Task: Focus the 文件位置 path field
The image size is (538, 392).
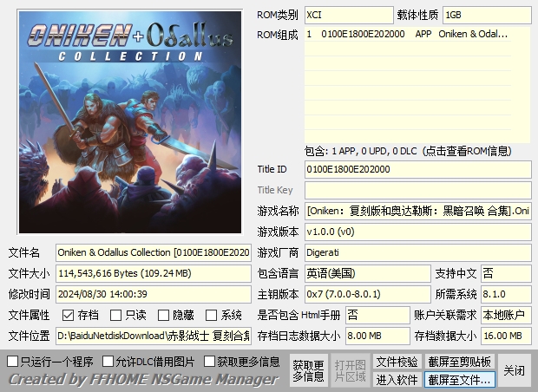Action: coord(154,336)
